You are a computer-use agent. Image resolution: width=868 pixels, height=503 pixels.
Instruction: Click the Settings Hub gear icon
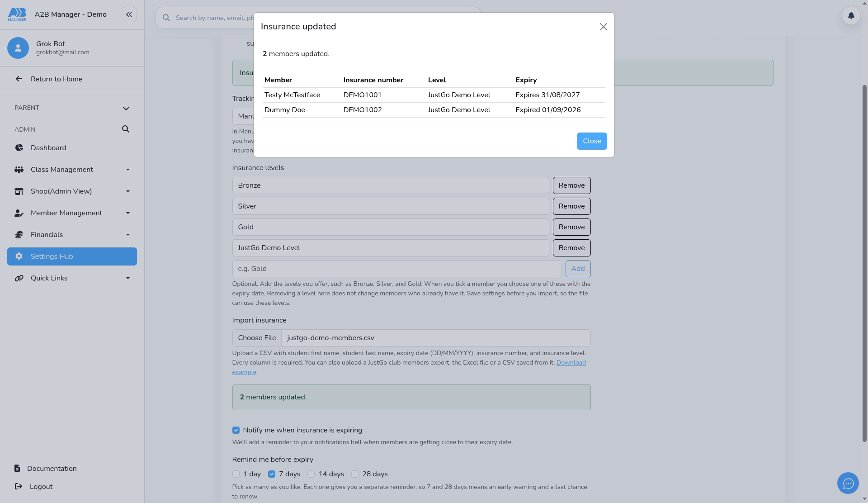pos(19,256)
